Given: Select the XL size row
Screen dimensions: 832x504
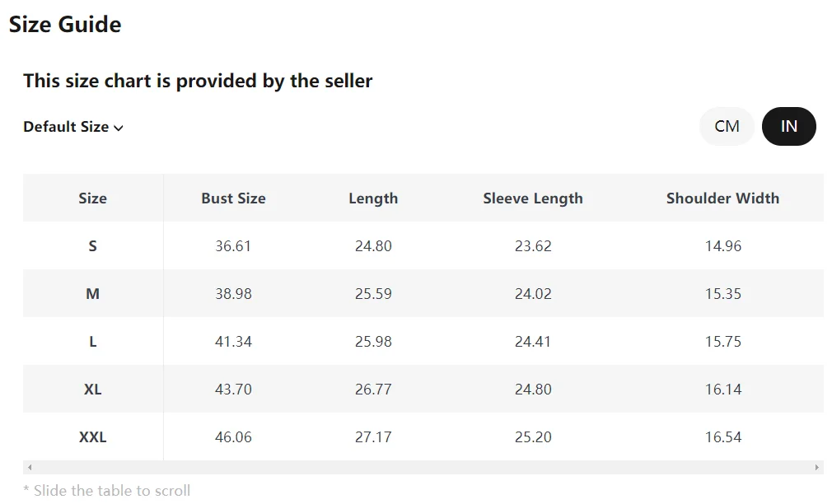Looking at the screenshot, I should tap(92, 390).
